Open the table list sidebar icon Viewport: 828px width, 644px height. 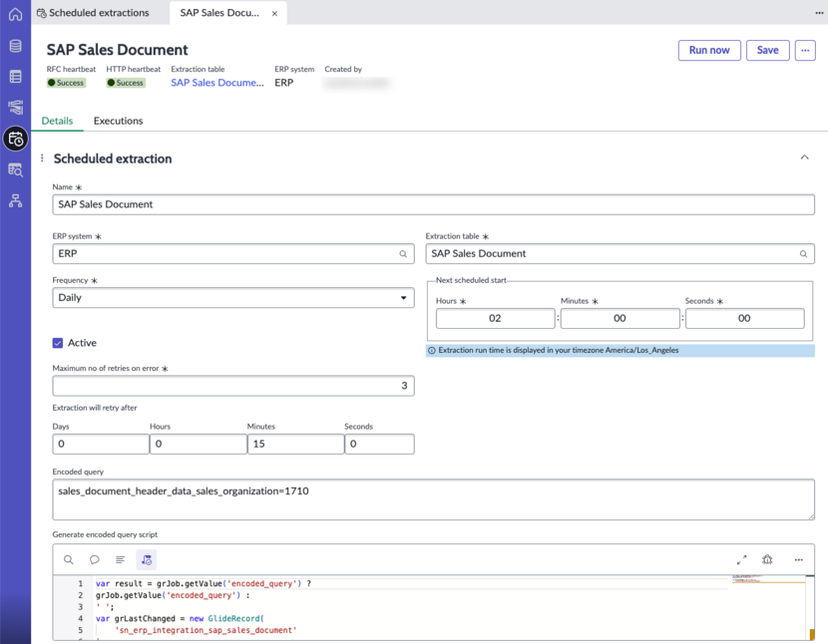15,77
